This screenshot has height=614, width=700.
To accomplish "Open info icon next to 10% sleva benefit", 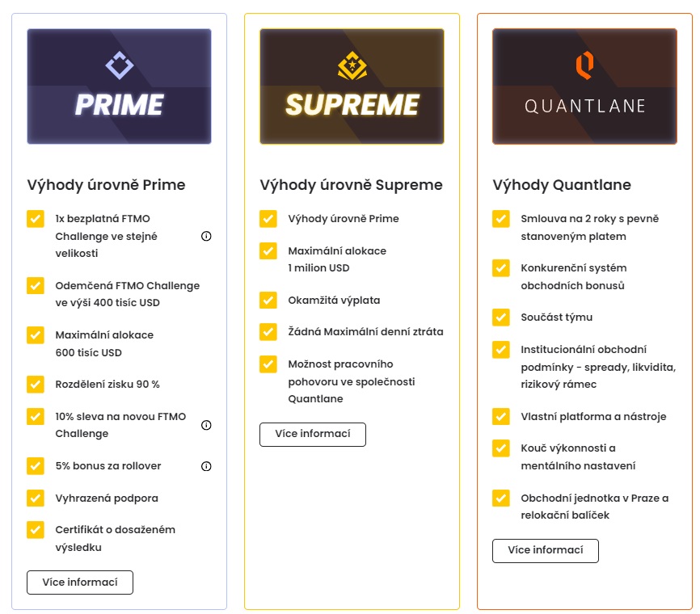I will 206,425.
